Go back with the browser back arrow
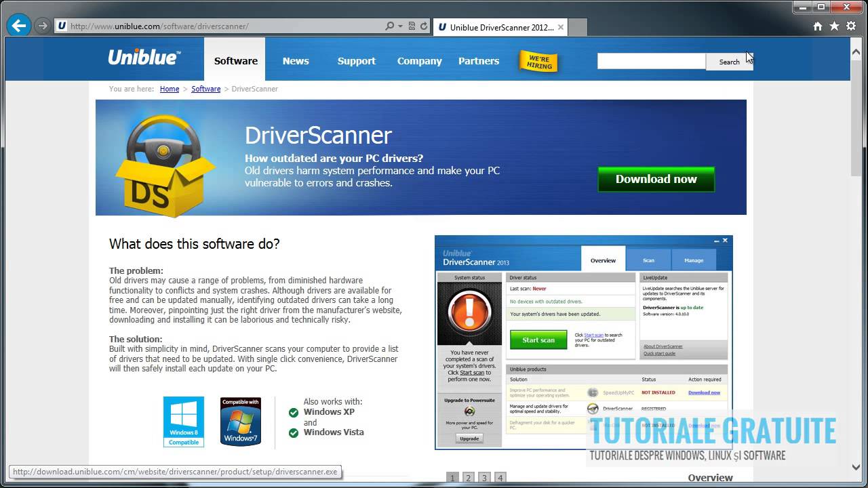The height and width of the screenshot is (488, 868). (18, 26)
